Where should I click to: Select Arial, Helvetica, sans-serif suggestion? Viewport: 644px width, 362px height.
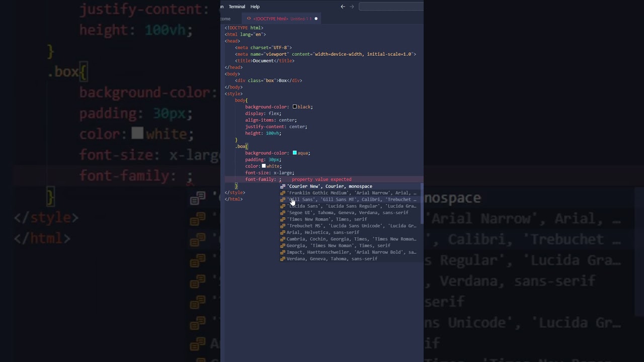[350, 232]
